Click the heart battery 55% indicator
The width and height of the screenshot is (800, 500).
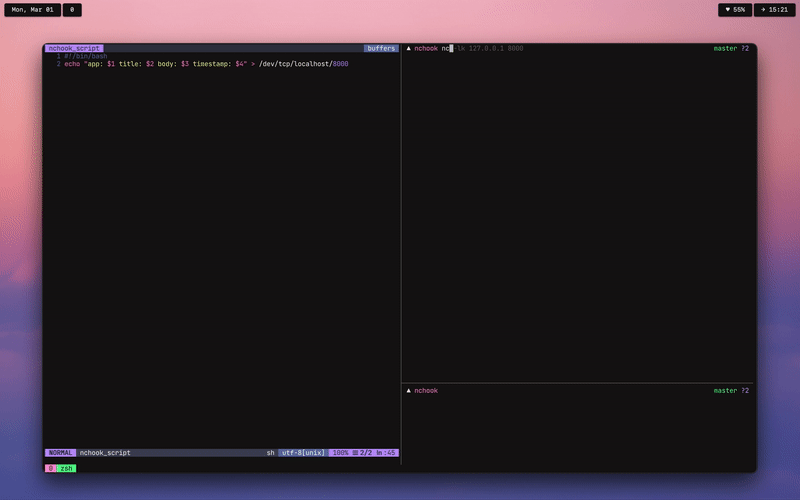click(735, 10)
